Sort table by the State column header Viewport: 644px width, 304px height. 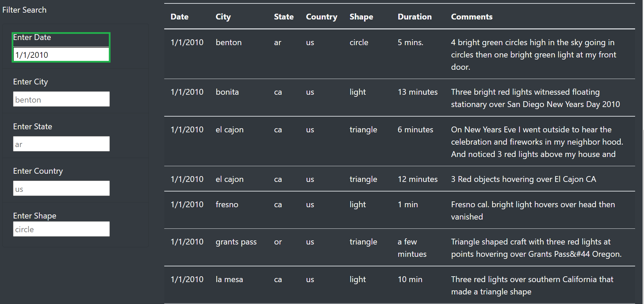[284, 16]
